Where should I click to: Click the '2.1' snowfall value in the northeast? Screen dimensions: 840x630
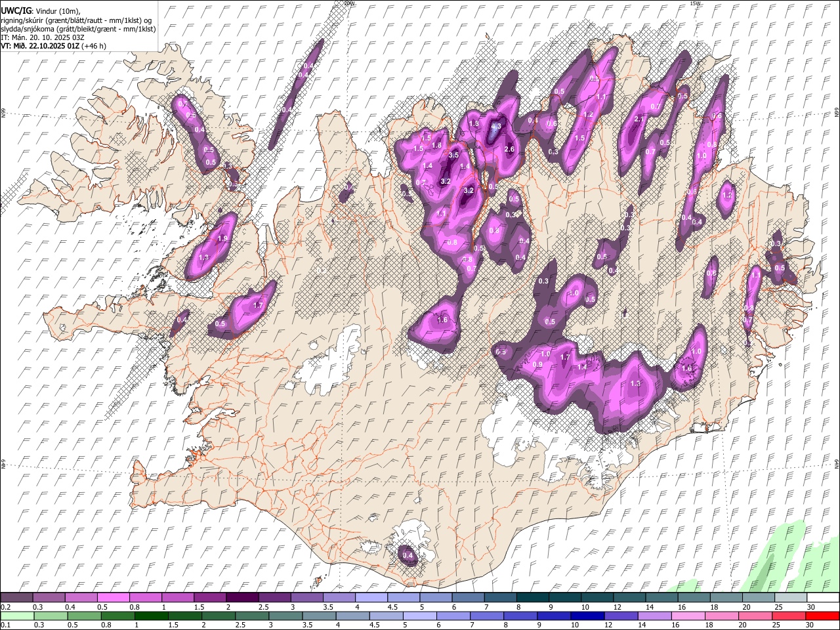coord(640,119)
